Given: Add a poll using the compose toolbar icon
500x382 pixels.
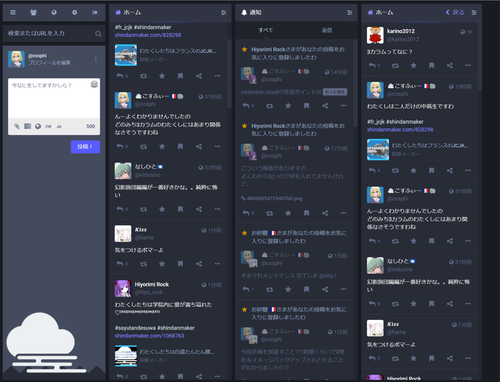Looking at the screenshot, I should click(28, 126).
